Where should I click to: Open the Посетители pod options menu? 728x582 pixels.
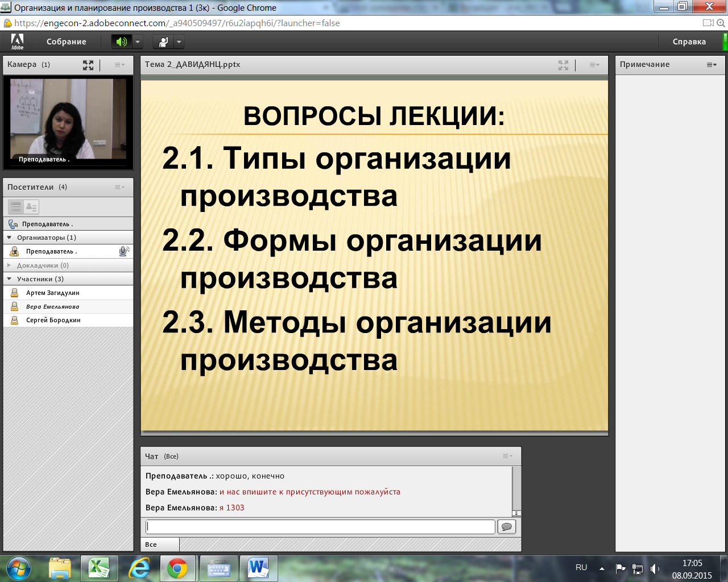119,187
